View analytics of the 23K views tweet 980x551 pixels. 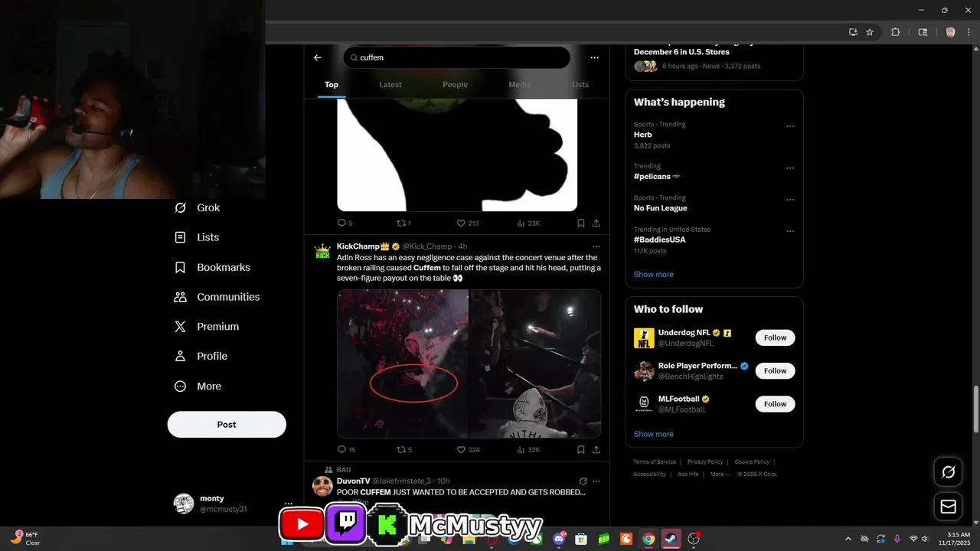[528, 223]
